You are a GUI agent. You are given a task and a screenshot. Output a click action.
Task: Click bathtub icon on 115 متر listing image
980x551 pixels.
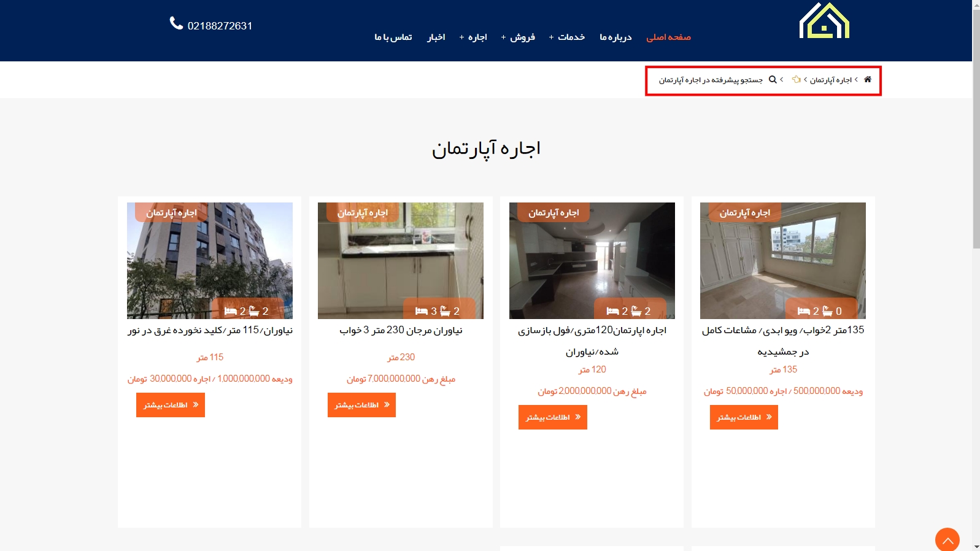pos(254,311)
